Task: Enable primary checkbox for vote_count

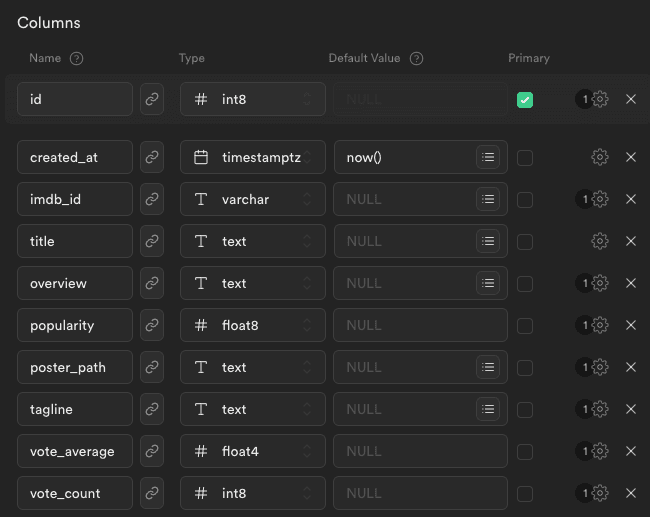Action: click(x=525, y=493)
